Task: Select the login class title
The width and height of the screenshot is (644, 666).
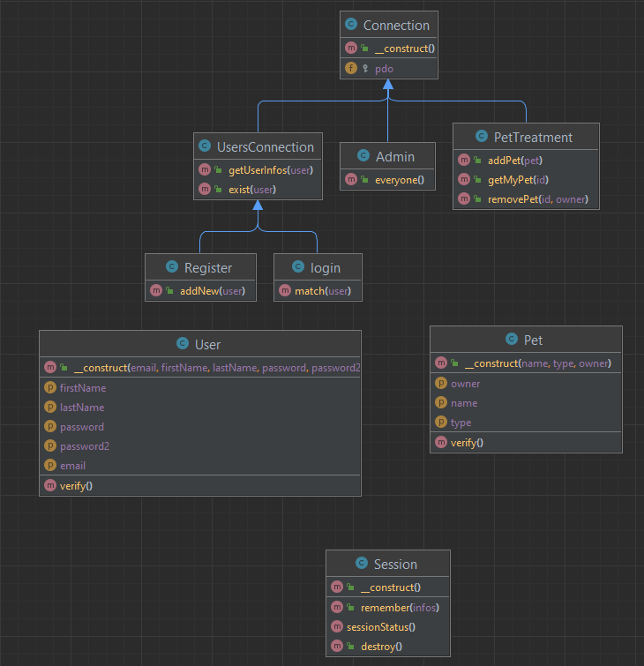Action: 326,268
